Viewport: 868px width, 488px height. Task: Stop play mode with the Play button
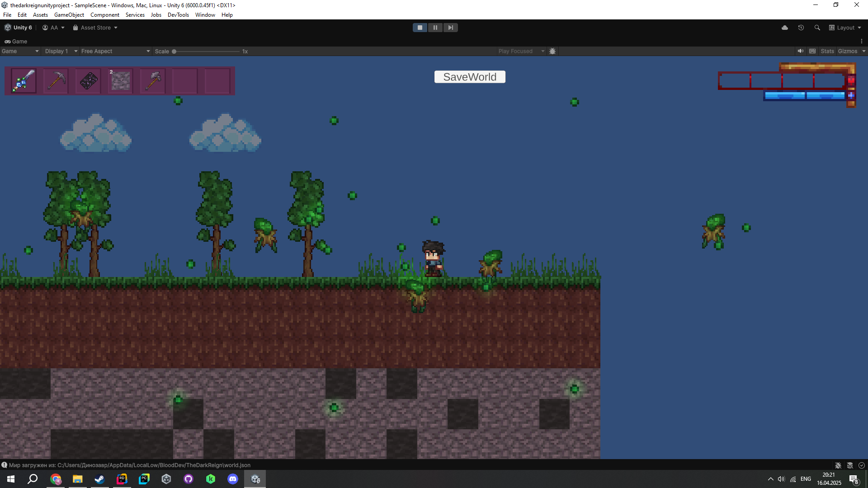point(420,28)
